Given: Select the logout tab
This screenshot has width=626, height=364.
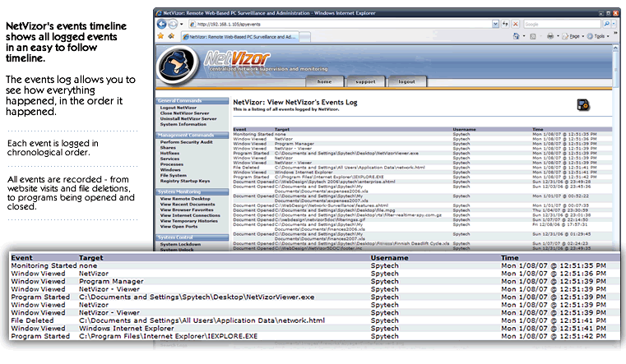Looking at the screenshot, I should pos(406,82).
